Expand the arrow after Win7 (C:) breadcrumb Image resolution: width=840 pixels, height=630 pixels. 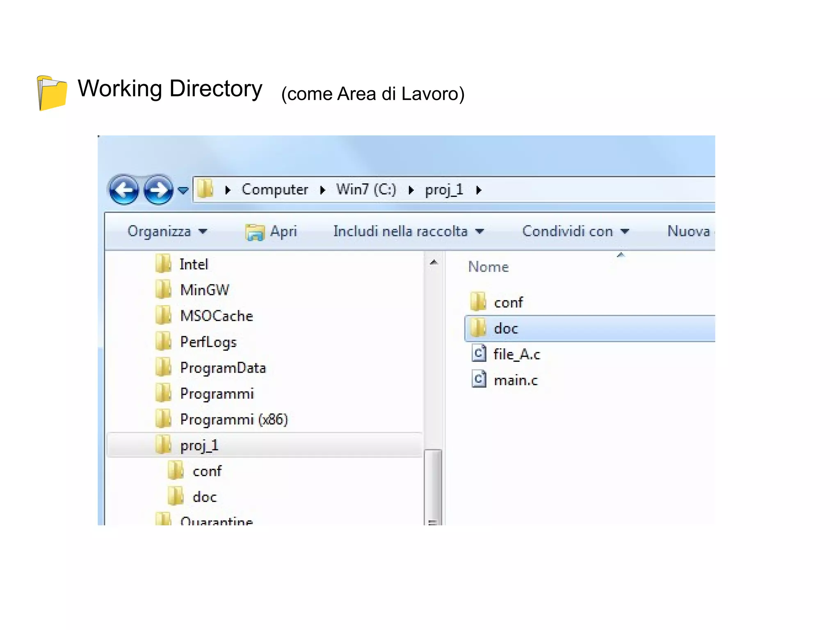[411, 190]
